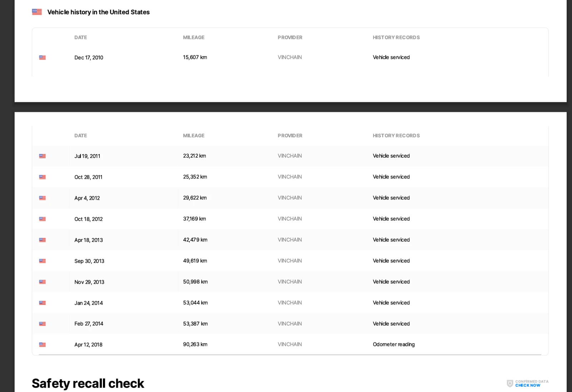Select the Odometer reading record entry
This screenshot has width=572, height=392.
(x=394, y=344)
